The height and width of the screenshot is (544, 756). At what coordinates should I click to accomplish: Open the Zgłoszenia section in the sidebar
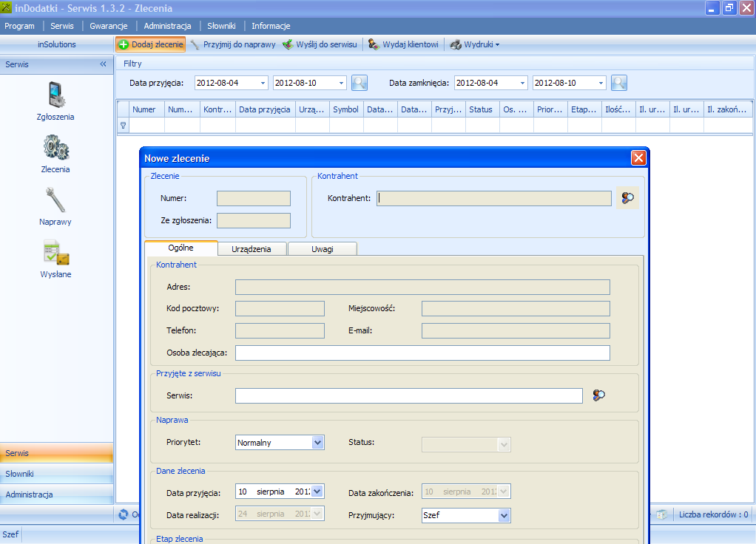point(55,101)
